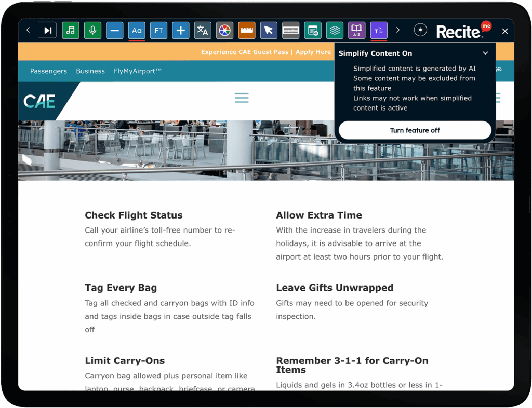The height and width of the screenshot is (408, 532).
Task: Select the Business nav item
Action: pos(90,71)
